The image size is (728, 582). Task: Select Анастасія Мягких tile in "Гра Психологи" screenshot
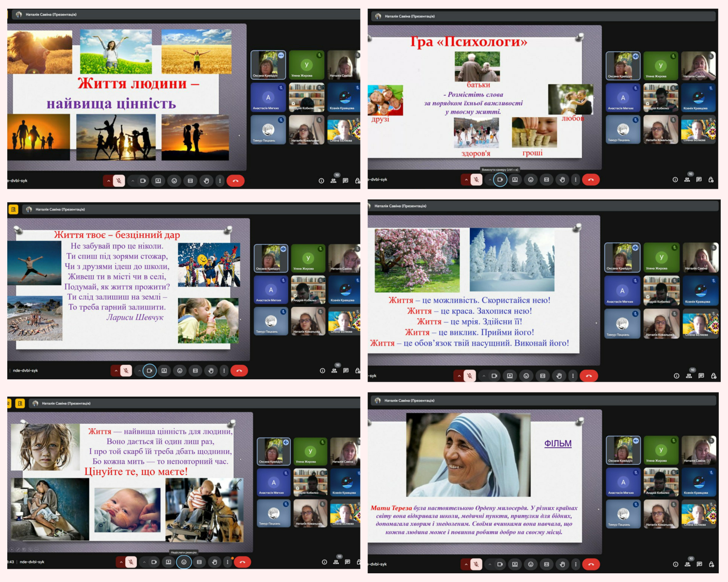click(x=623, y=98)
